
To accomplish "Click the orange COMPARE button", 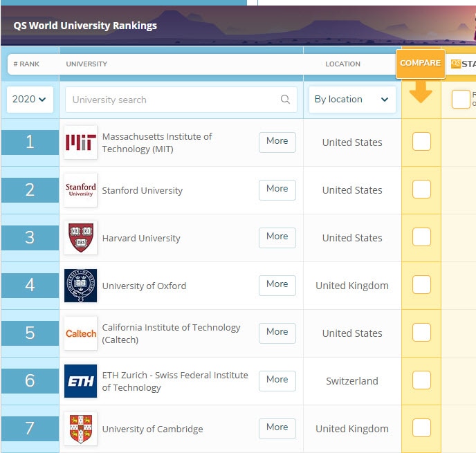I will click(x=420, y=64).
